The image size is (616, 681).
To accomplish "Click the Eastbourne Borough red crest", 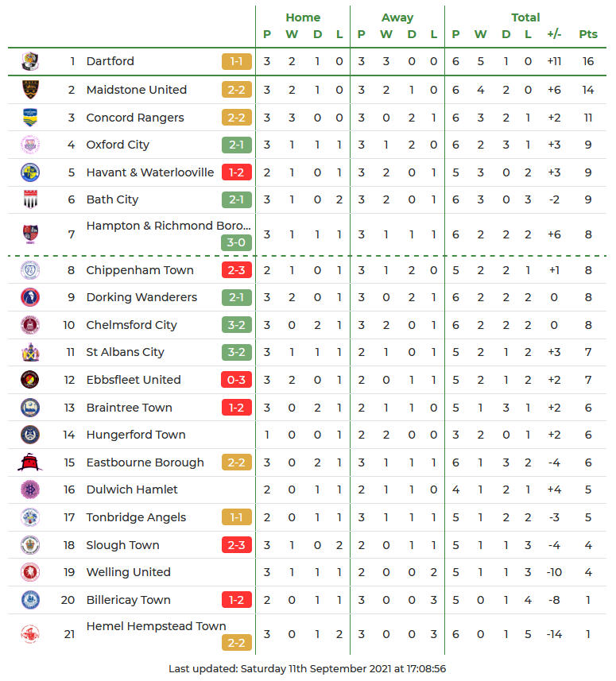I will tap(30, 462).
